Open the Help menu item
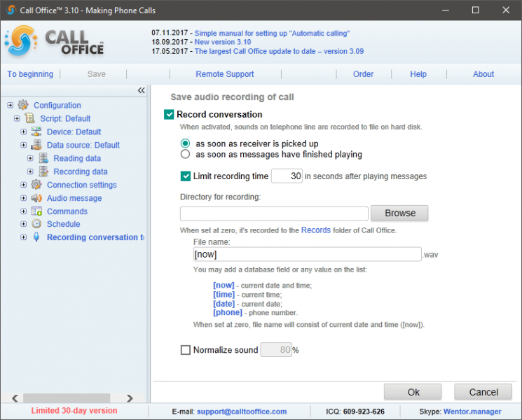The width and height of the screenshot is (522, 420). pyautogui.click(x=418, y=74)
